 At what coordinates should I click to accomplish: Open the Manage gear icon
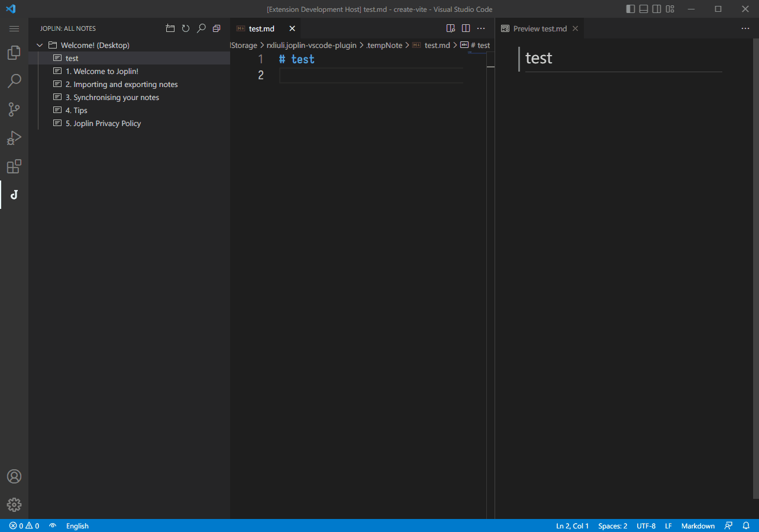pos(14,505)
